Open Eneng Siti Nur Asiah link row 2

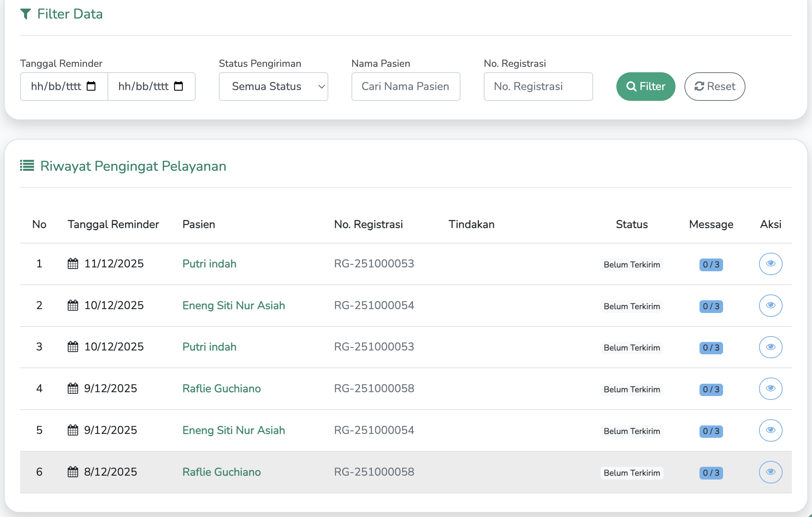[x=234, y=306]
